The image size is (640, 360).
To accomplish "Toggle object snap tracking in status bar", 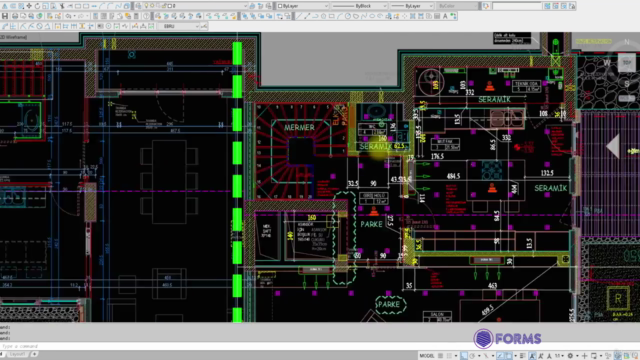I will click(x=500, y=356).
